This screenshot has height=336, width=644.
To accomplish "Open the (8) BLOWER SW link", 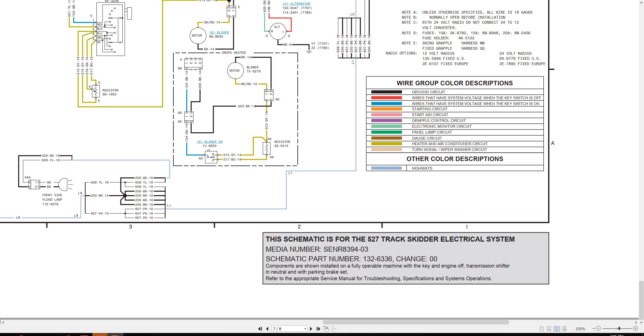I will 209,142.
